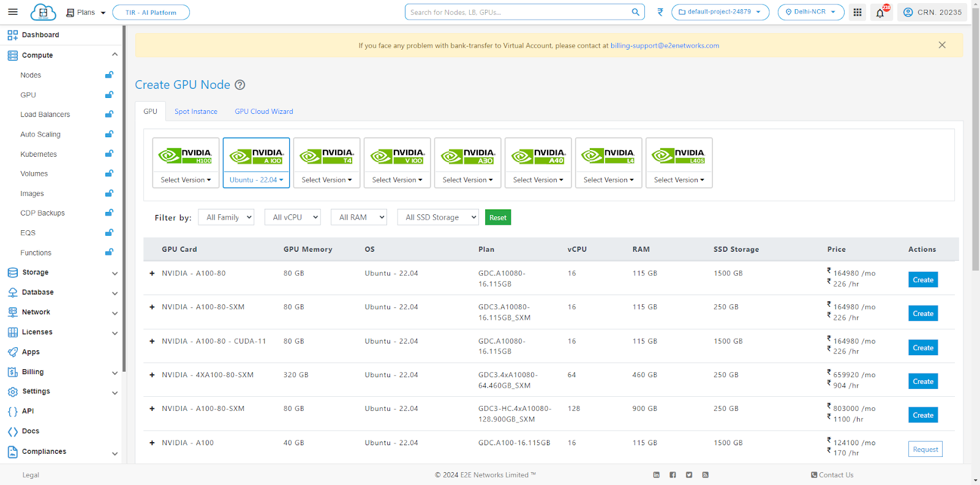Open H100 Select Version dropdown
The width and height of the screenshot is (980, 485).
[186, 180]
